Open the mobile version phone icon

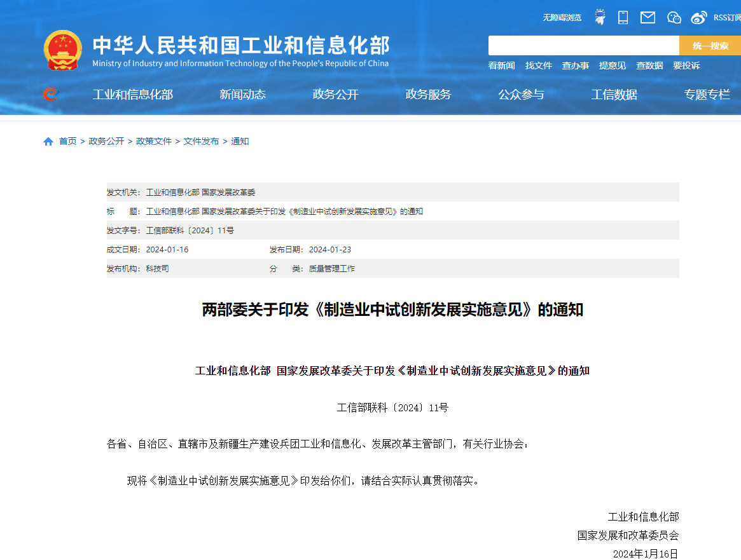[623, 17]
